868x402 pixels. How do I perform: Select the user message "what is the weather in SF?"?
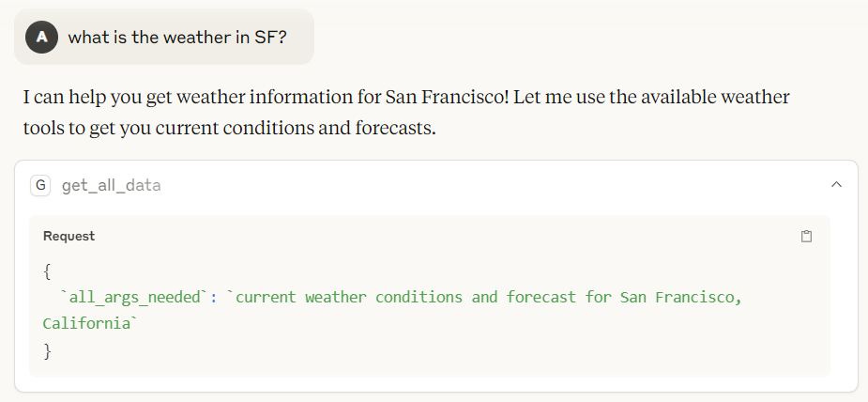[177, 37]
